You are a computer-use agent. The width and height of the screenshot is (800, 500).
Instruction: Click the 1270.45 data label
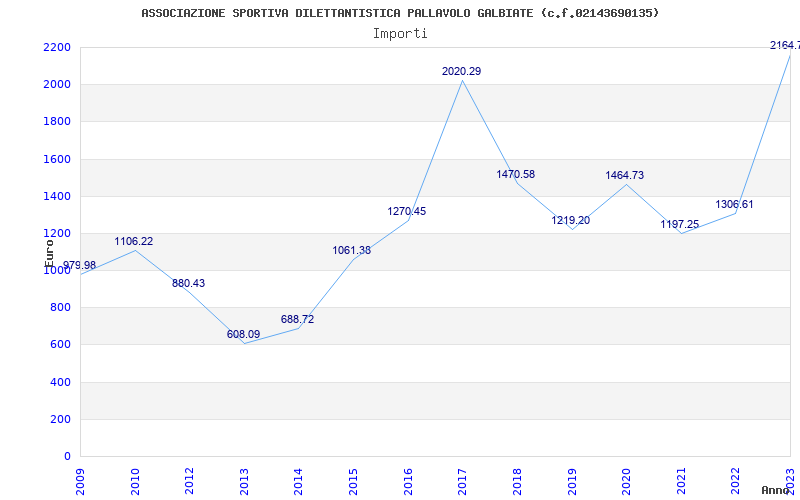[x=407, y=211]
